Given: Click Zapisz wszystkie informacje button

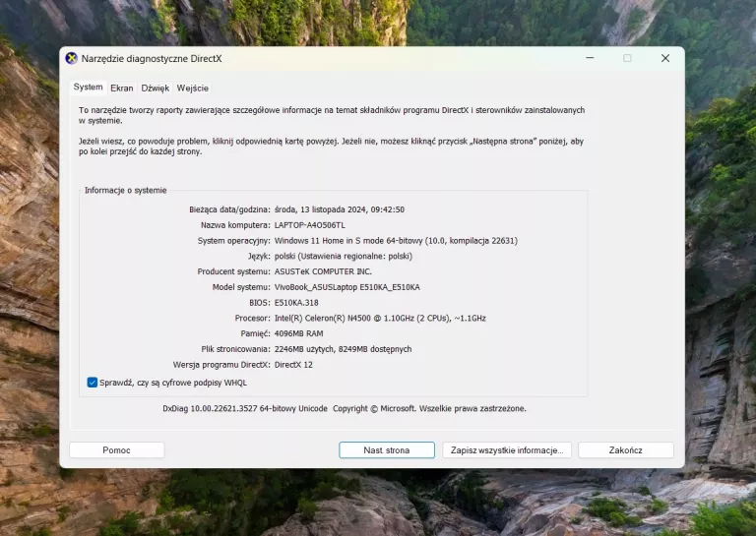Looking at the screenshot, I should pyautogui.click(x=507, y=449).
